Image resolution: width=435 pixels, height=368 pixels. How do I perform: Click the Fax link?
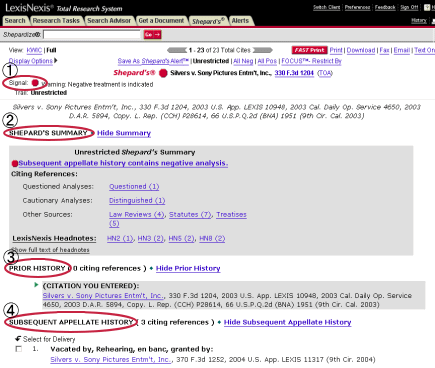384,50
